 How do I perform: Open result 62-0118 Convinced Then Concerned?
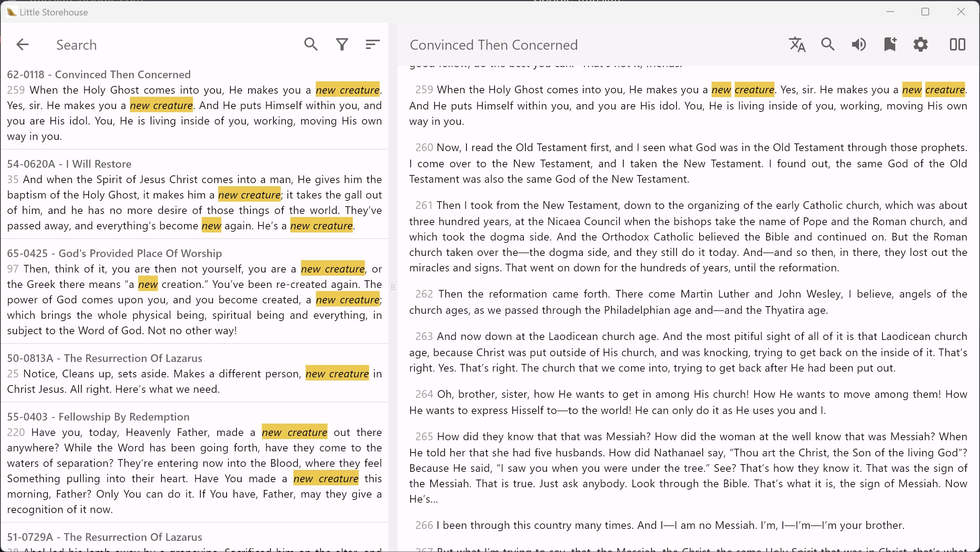click(99, 74)
